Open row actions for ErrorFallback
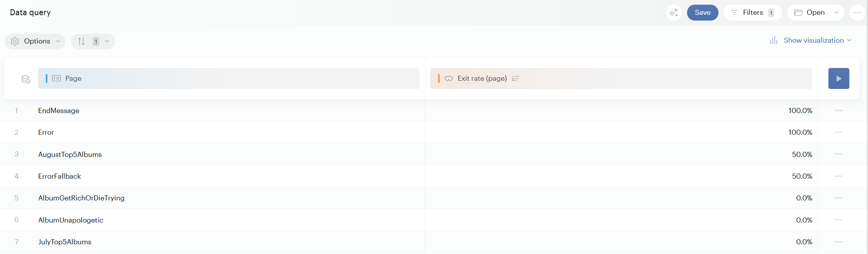This screenshot has width=868, height=254. coord(839,176)
